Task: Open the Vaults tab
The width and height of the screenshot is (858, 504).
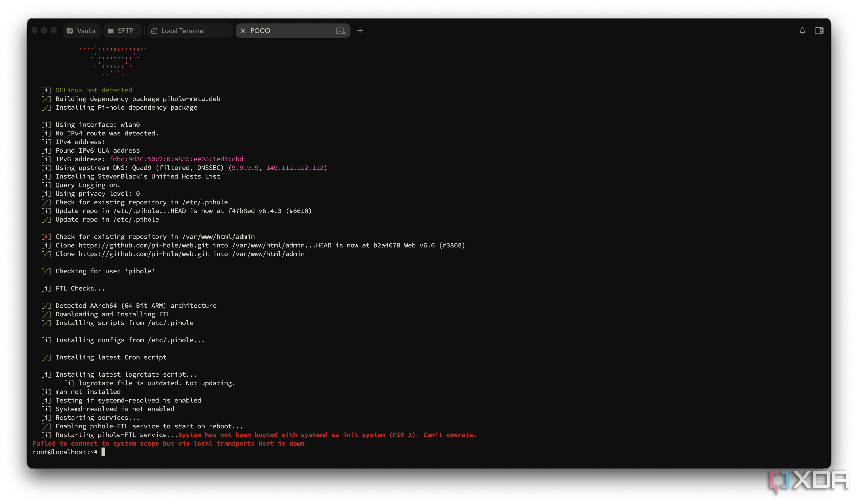Action: point(81,31)
